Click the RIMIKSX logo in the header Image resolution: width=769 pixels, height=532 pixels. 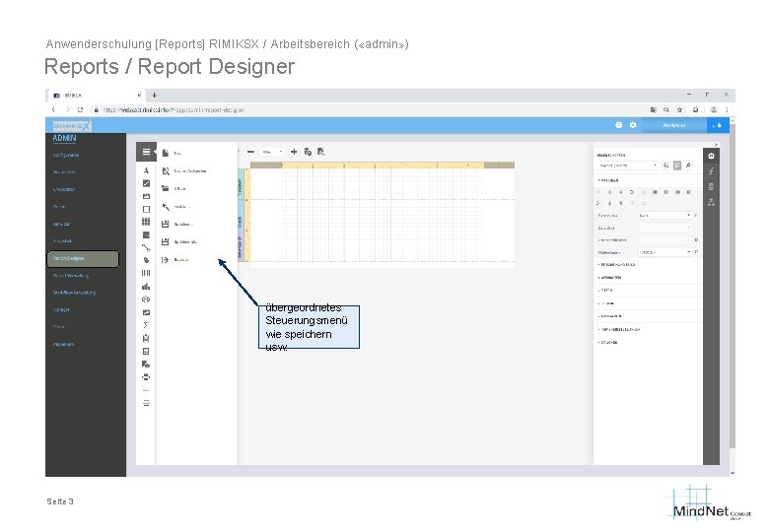pyautogui.click(x=72, y=126)
